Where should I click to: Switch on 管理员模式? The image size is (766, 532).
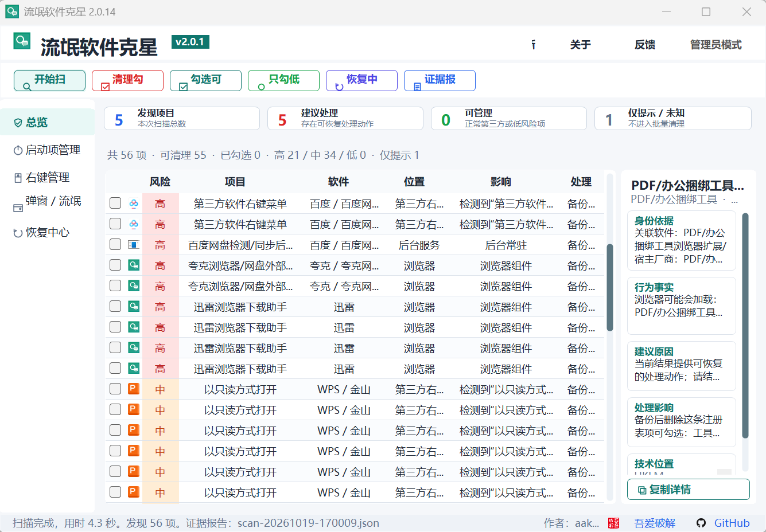[716, 45]
